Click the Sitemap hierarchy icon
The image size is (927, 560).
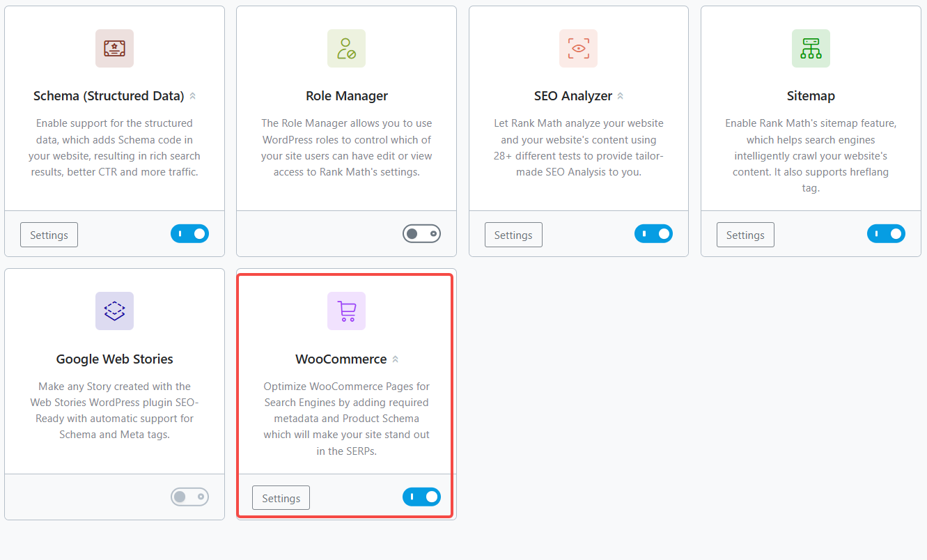(811, 48)
